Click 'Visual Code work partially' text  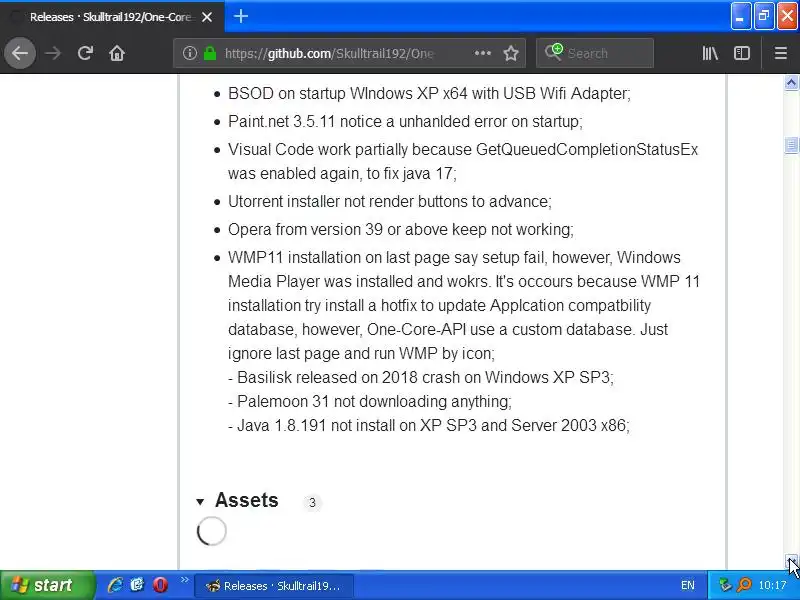[x=463, y=161]
